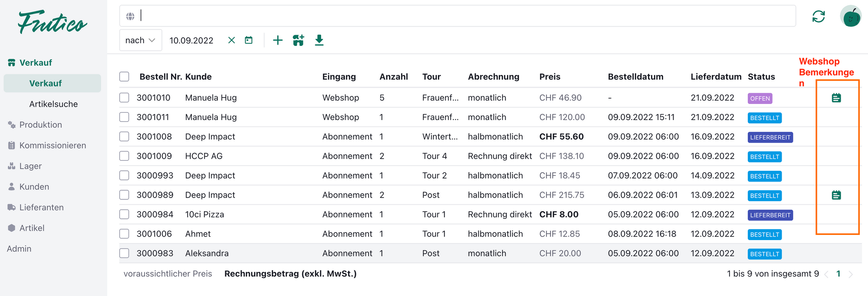Clear the date 10.09.2022 with X icon
The height and width of the screenshot is (296, 868).
pos(231,40)
